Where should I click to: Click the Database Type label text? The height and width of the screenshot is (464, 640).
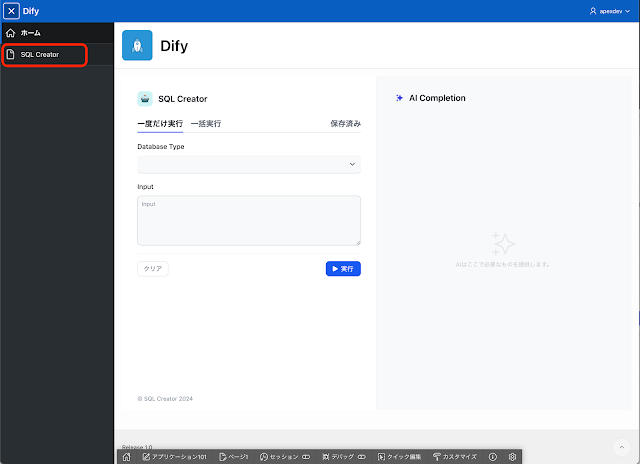click(161, 147)
